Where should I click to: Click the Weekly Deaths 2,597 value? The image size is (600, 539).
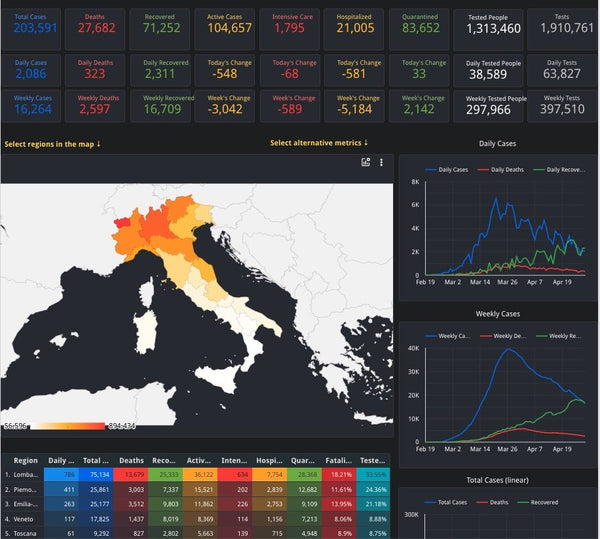point(95,109)
